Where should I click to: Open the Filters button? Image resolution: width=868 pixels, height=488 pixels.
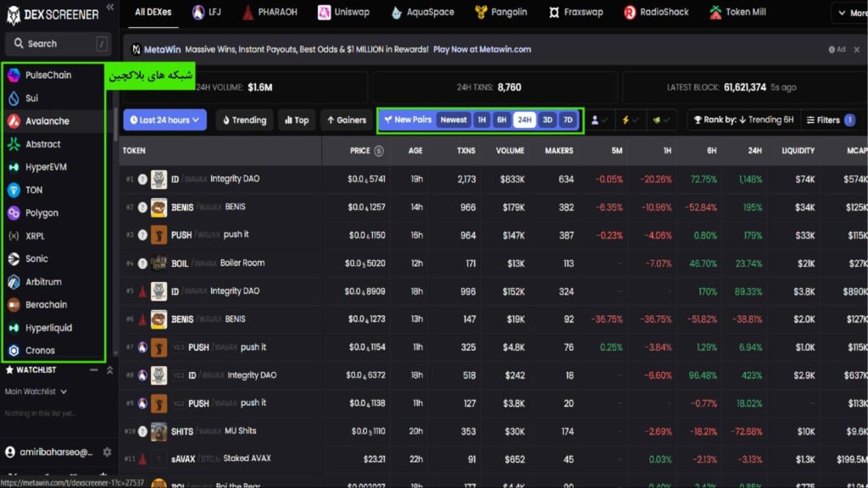click(831, 120)
